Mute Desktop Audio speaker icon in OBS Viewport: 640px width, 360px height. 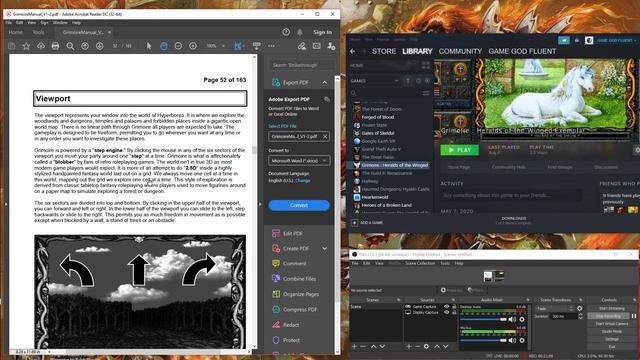point(512,319)
